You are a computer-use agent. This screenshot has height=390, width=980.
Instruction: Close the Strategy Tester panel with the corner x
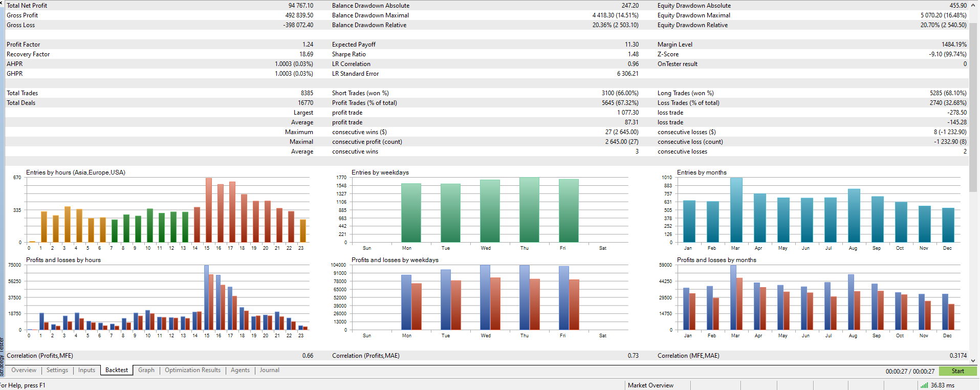(2, 3)
